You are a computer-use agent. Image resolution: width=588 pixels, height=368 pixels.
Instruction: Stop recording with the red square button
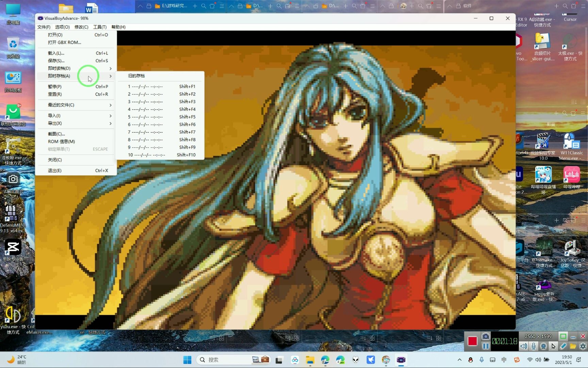(x=472, y=341)
